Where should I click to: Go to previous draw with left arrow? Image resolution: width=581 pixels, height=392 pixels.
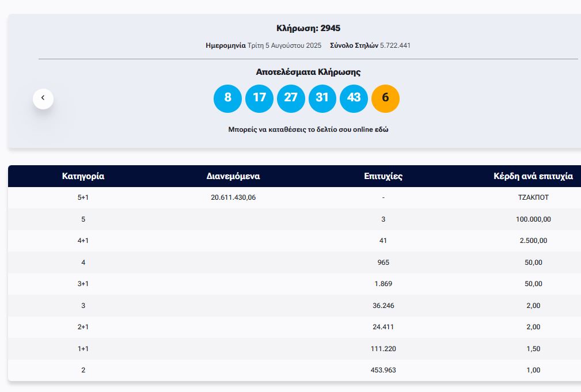43,98
